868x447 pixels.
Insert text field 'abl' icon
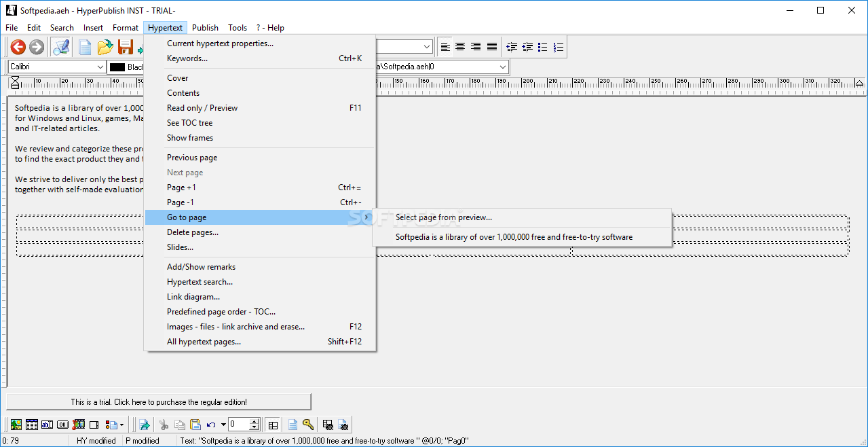pos(48,425)
